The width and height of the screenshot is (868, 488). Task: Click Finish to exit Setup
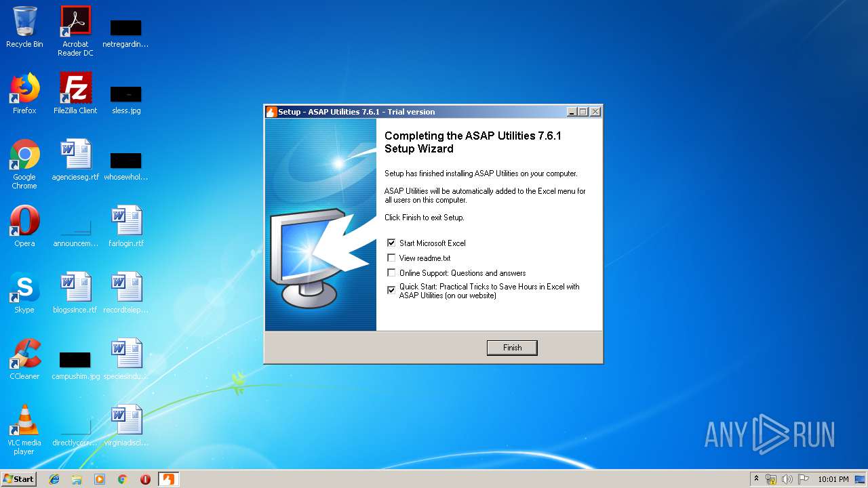tap(512, 348)
